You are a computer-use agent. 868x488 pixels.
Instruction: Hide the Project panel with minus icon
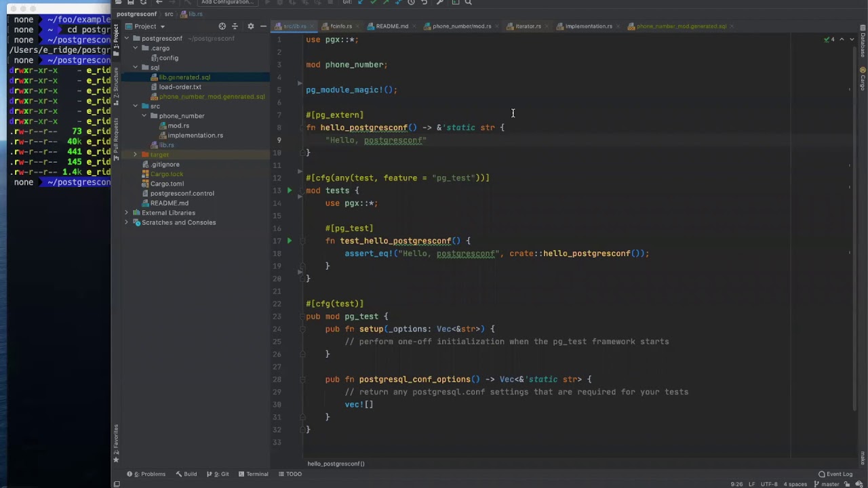263,26
